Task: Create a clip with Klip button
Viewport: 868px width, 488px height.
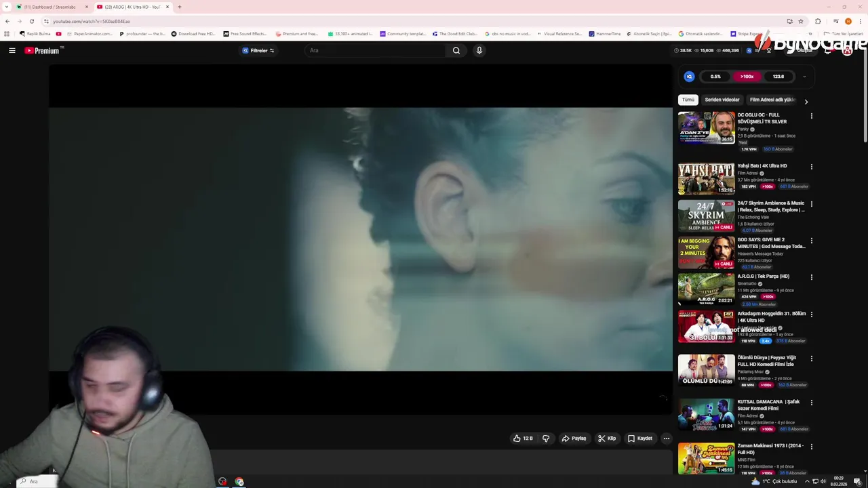Action: [607, 439]
